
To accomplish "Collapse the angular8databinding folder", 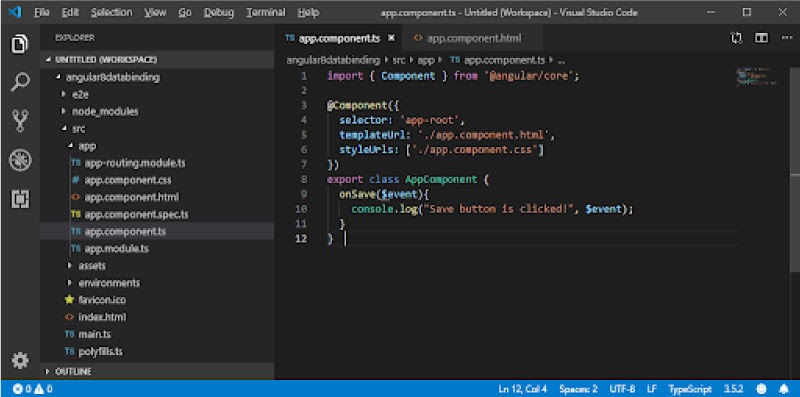I will click(x=59, y=78).
